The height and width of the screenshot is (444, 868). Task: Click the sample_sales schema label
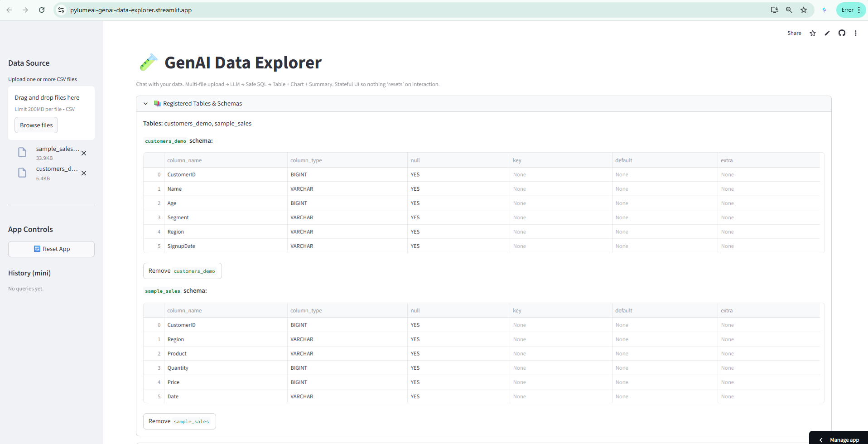pyautogui.click(x=163, y=291)
